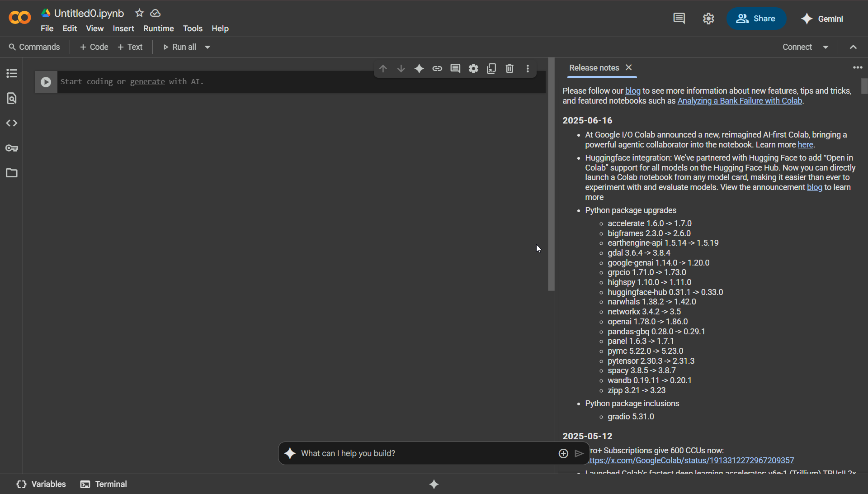
Task: Open the Hugging Face announcement blog link
Action: (x=814, y=187)
